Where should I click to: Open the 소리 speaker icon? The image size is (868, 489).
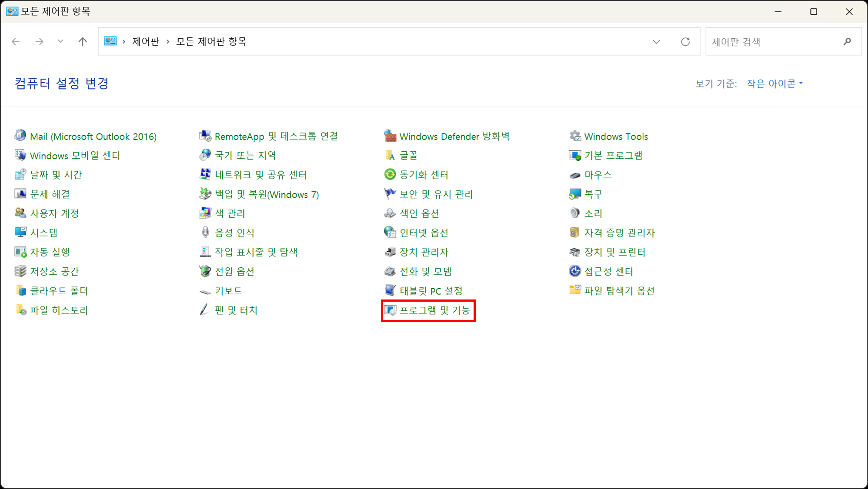[x=574, y=213]
